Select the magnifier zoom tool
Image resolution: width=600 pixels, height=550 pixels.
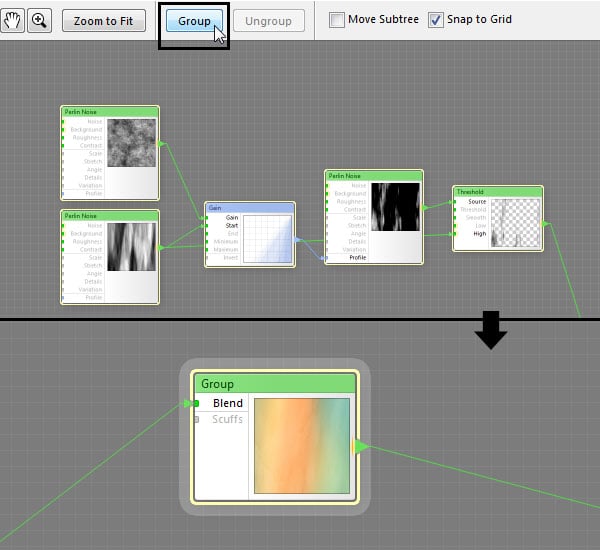pos(40,20)
